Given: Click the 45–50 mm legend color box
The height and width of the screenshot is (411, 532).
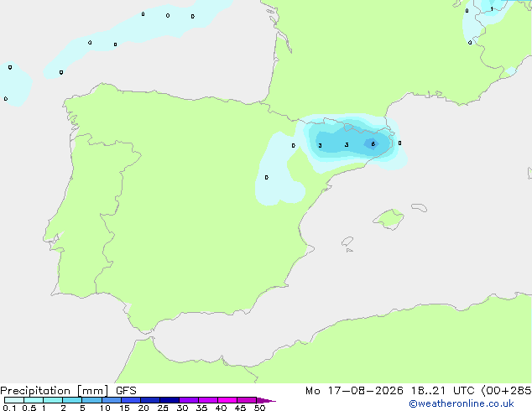Looking at the screenshot, I should (247, 400).
